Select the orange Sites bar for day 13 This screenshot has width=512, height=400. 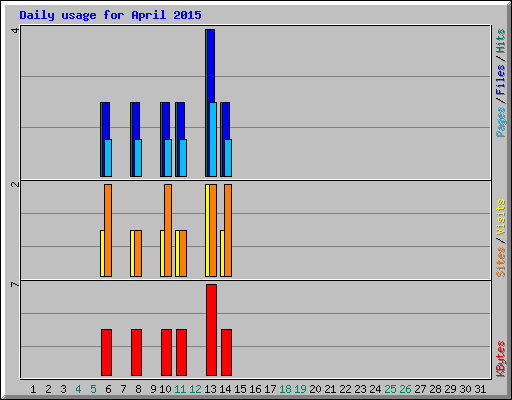[x=213, y=230]
